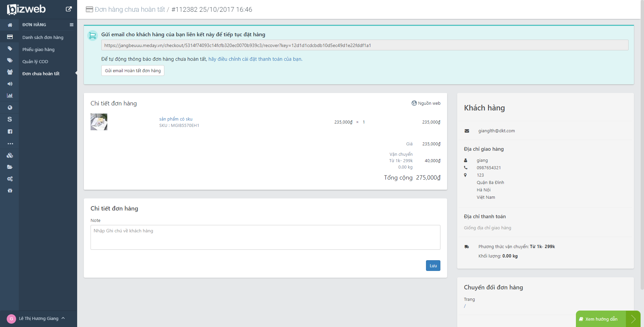Open the website globe icon in sidebar
The width and height of the screenshot is (644, 327).
(x=10, y=108)
